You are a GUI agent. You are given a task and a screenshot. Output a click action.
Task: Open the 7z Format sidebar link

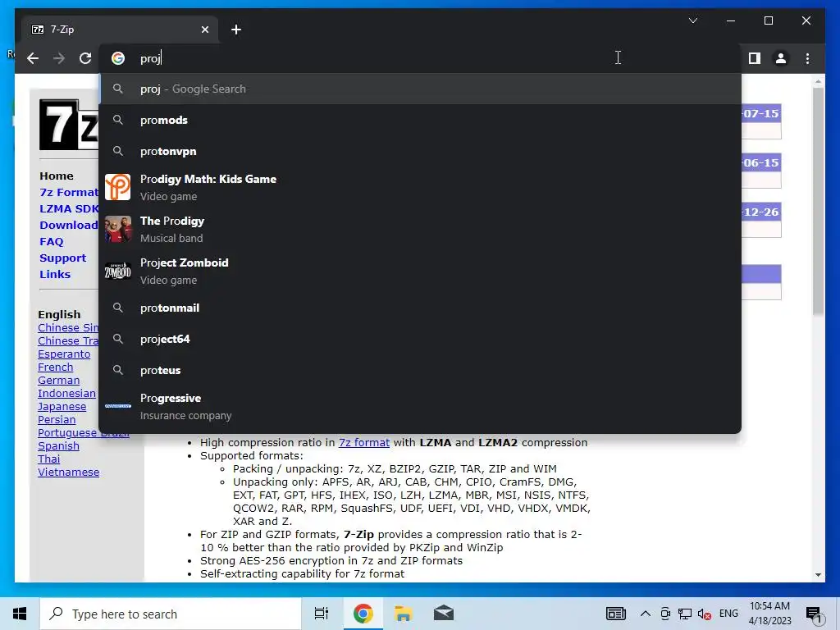[69, 192]
